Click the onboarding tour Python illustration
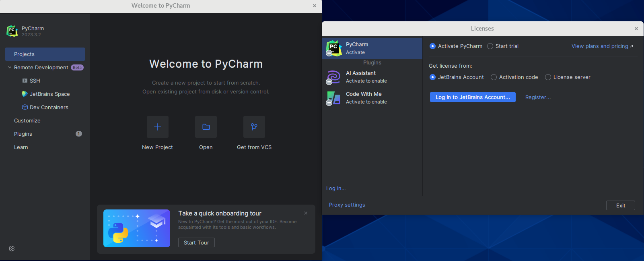The height and width of the screenshot is (261, 644). (x=137, y=228)
